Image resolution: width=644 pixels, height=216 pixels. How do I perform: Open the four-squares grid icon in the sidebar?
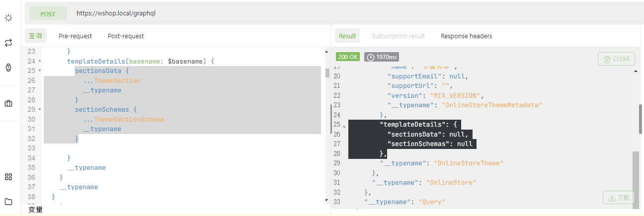point(8,177)
